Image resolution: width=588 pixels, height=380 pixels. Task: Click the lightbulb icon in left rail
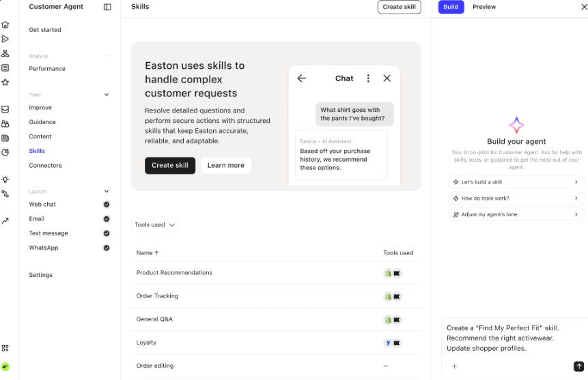tap(5, 179)
